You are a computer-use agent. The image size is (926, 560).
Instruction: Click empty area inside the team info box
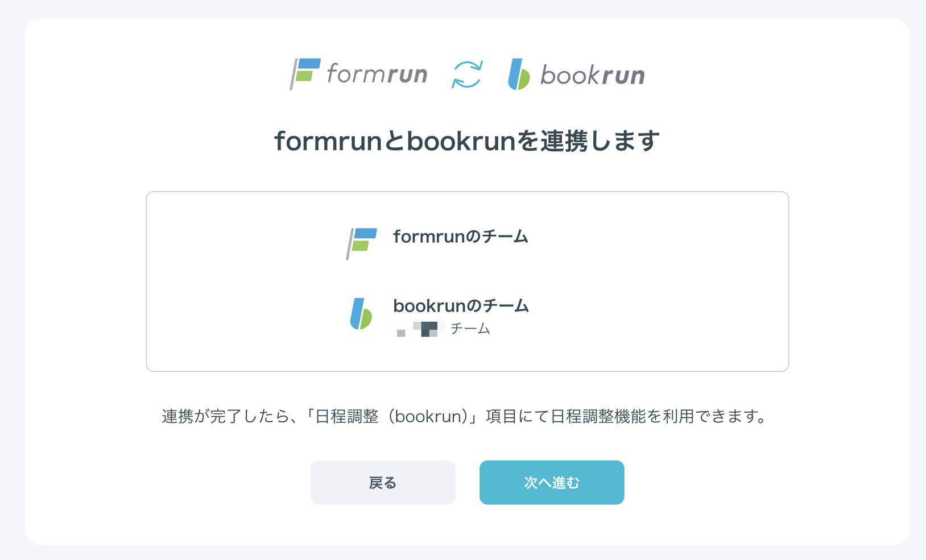654,281
